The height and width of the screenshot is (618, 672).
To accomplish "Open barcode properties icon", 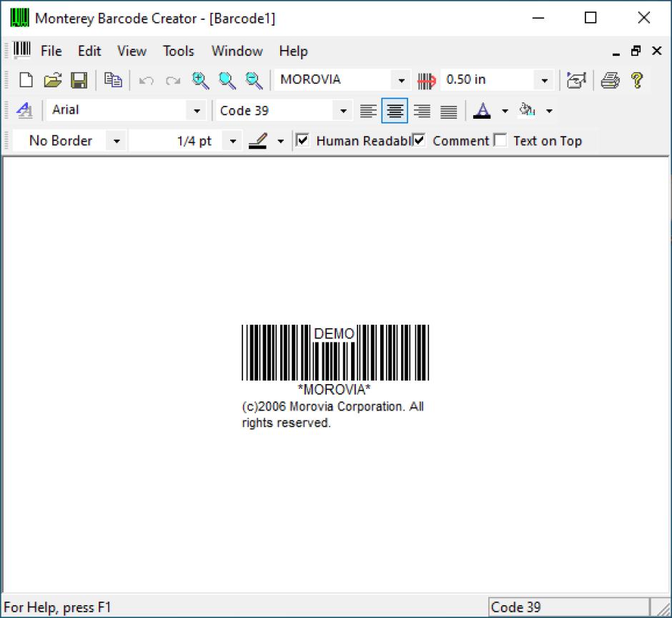I will point(576,80).
